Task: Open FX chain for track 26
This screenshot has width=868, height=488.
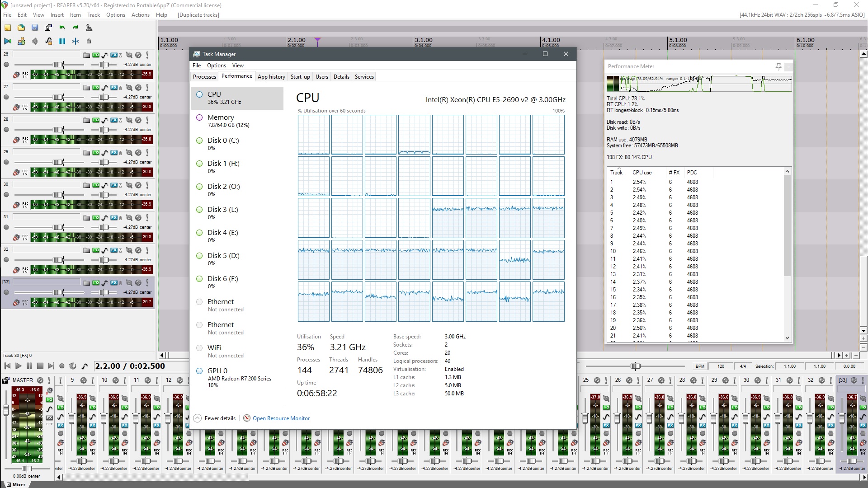Action: coord(114,55)
